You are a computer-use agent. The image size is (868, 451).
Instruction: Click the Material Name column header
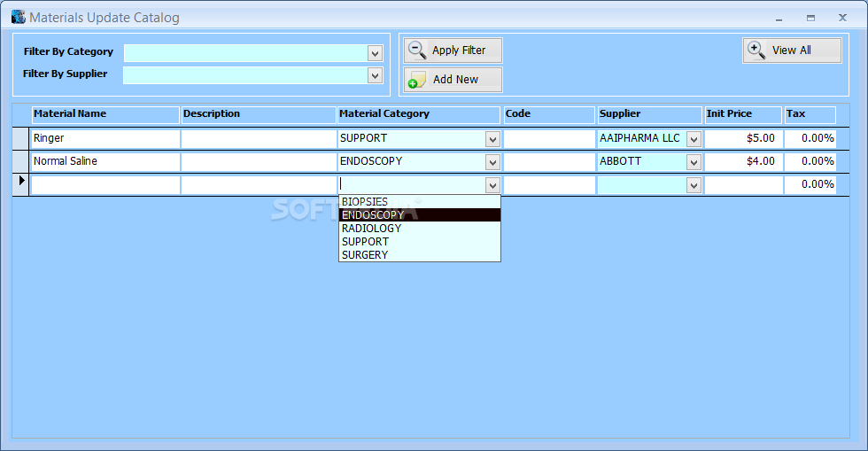coord(105,114)
